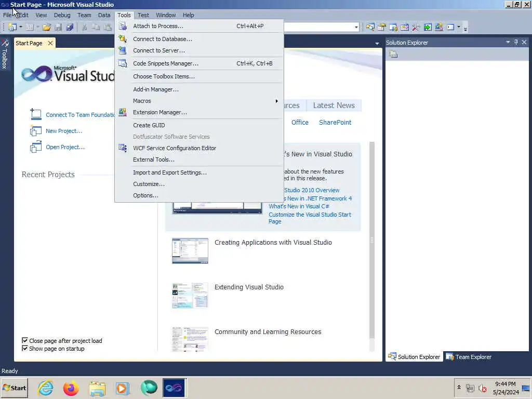Open the Debug menu

tap(62, 15)
